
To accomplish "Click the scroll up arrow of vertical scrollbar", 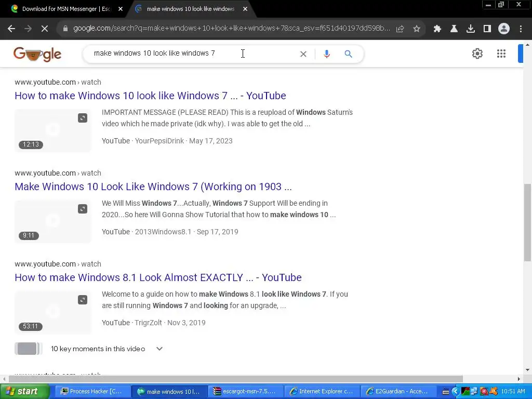I will pyautogui.click(x=527, y=45).
